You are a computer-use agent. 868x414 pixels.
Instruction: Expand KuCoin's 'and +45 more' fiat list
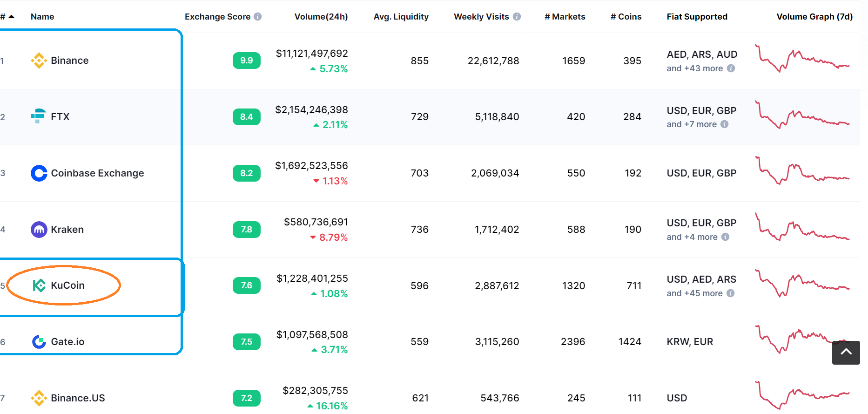(x=694, y=293)
